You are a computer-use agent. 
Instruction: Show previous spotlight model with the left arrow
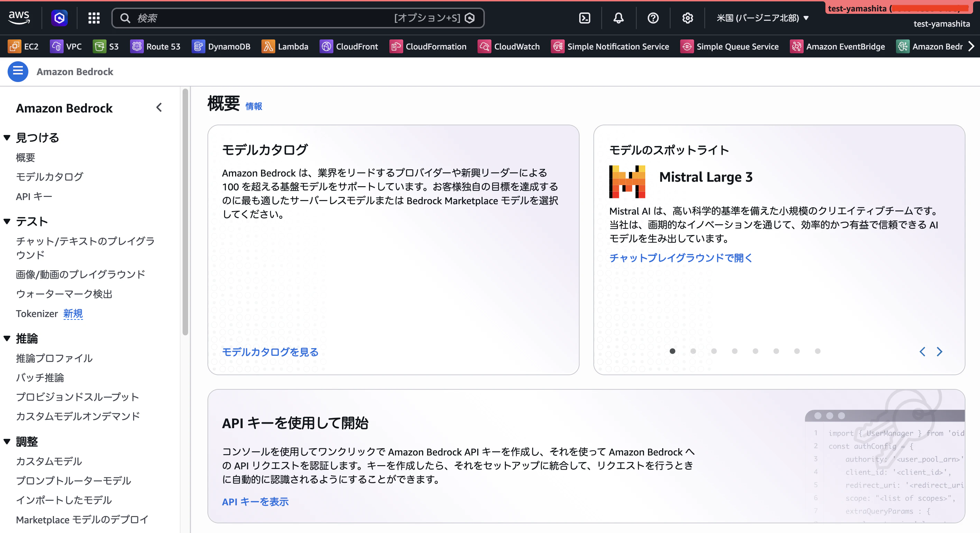point(922,351)
